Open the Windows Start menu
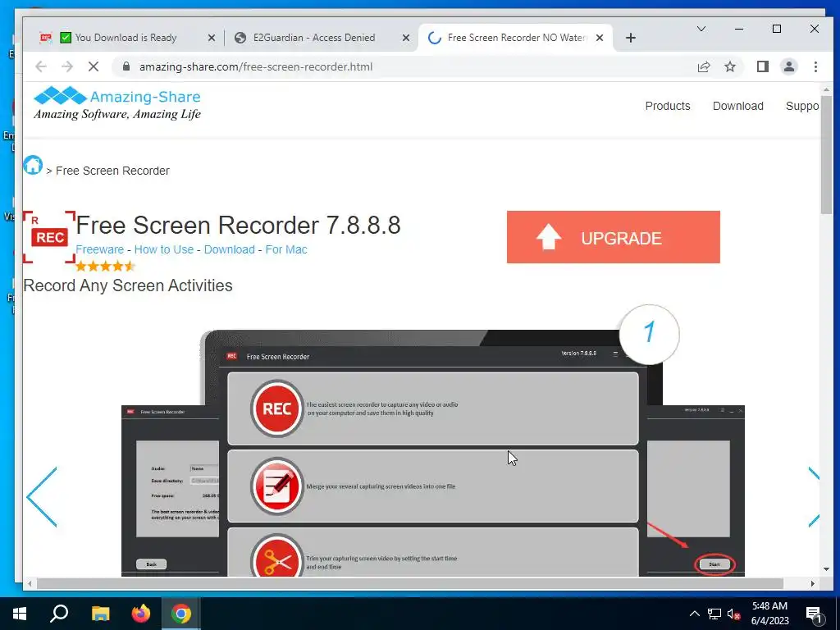This screenshot has height=630, width=840. pyautogui.click(x=20, y=614)
